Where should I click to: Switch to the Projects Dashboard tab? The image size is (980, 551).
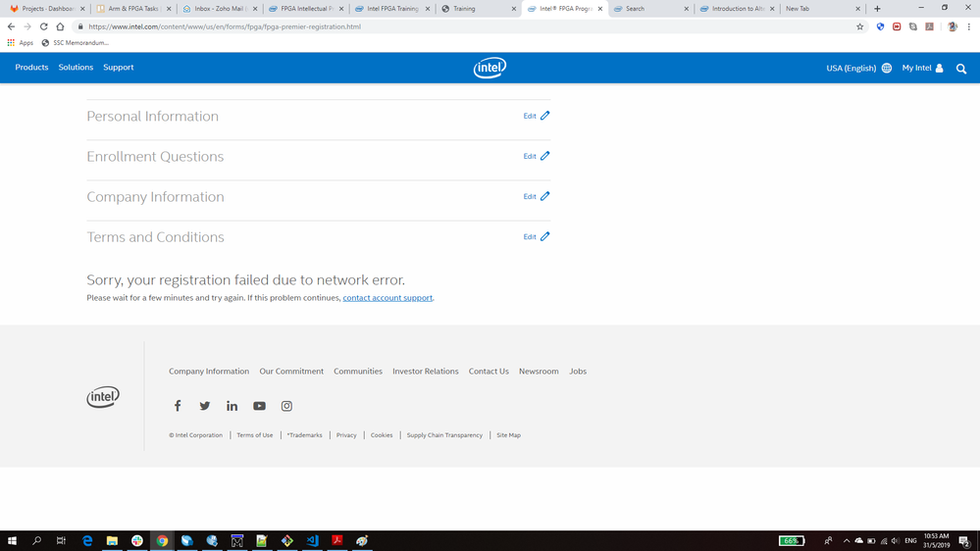point(46,9)
